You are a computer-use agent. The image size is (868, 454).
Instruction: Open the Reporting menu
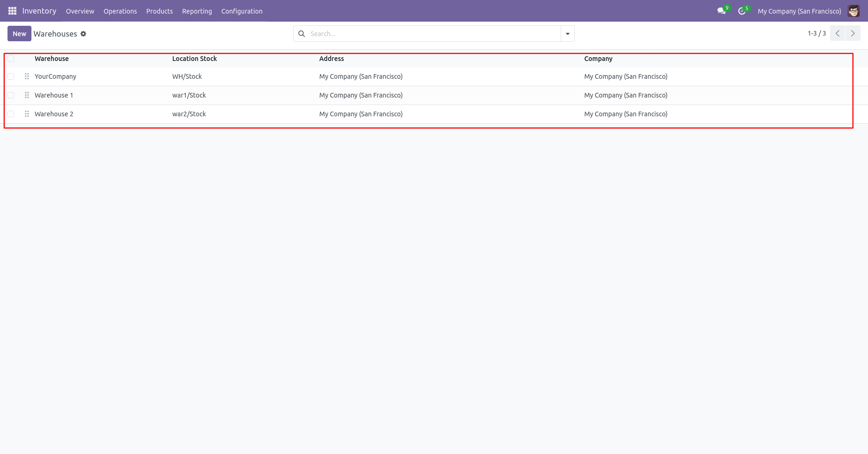coord(197,11)
